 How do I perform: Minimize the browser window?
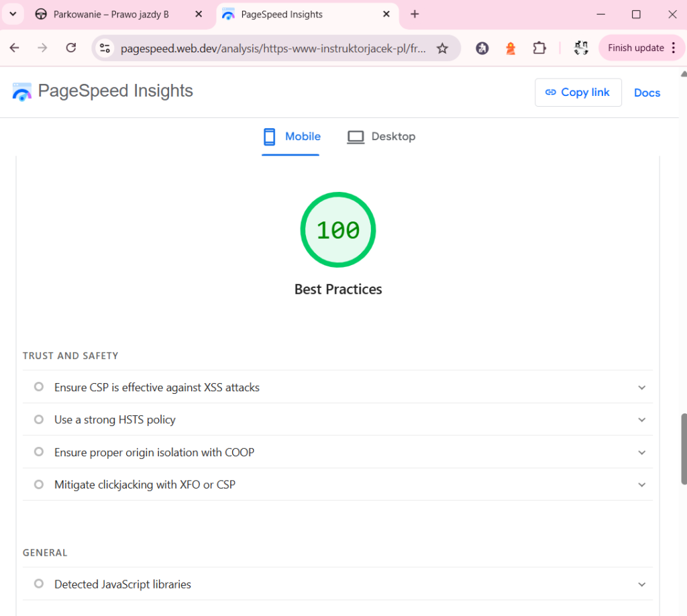tap(600, 14)
